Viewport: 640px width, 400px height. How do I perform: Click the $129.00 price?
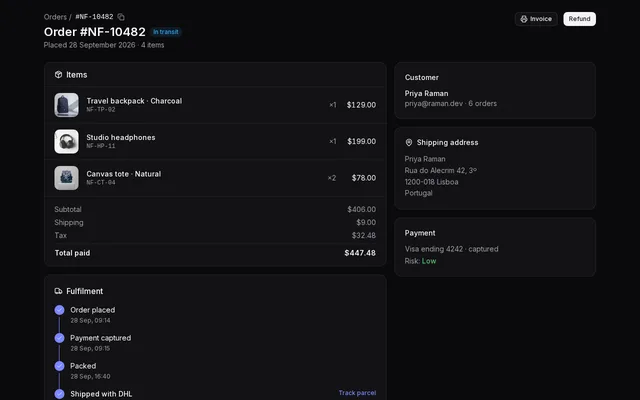[x=361, y=105]
